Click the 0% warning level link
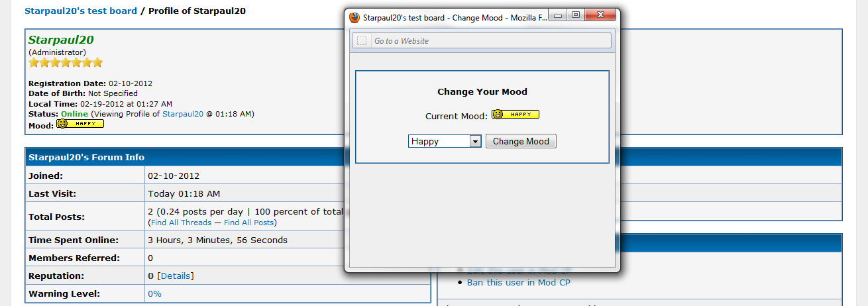Image resolution: width=868 pixels, height=306 pixels. (154, 293)
